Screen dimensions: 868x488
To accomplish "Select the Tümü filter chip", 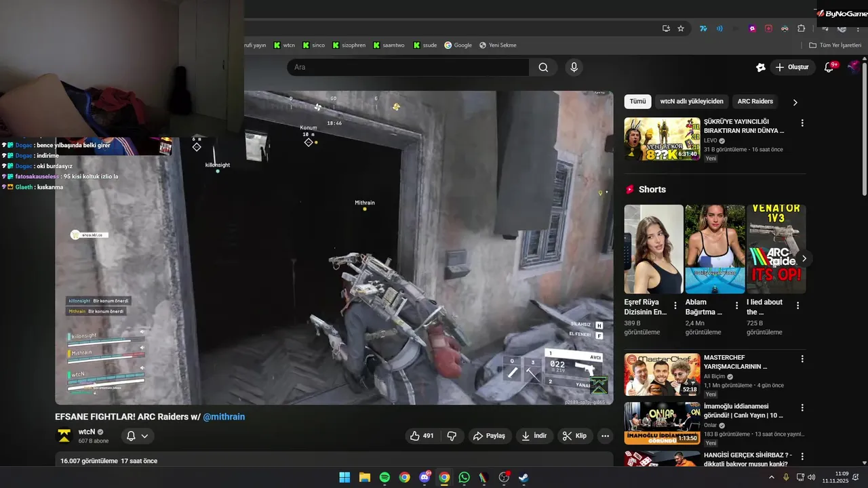I will pyautogui.click(x=637, y=102).
